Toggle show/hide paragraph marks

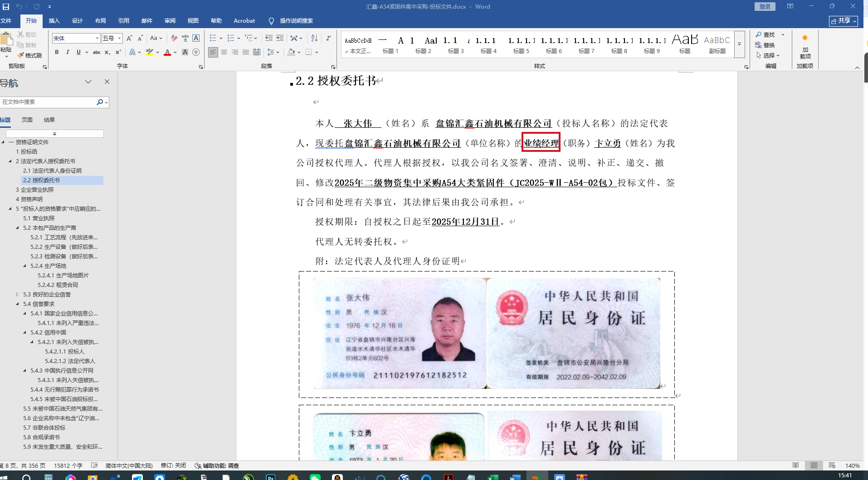pos(328,38)
